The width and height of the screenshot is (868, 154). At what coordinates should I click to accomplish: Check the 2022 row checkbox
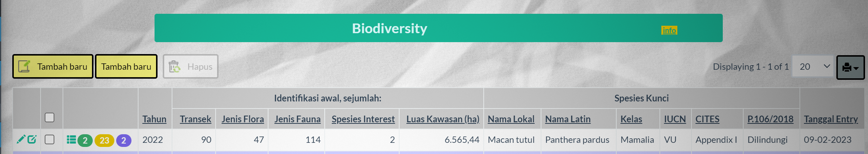(50, 139)
